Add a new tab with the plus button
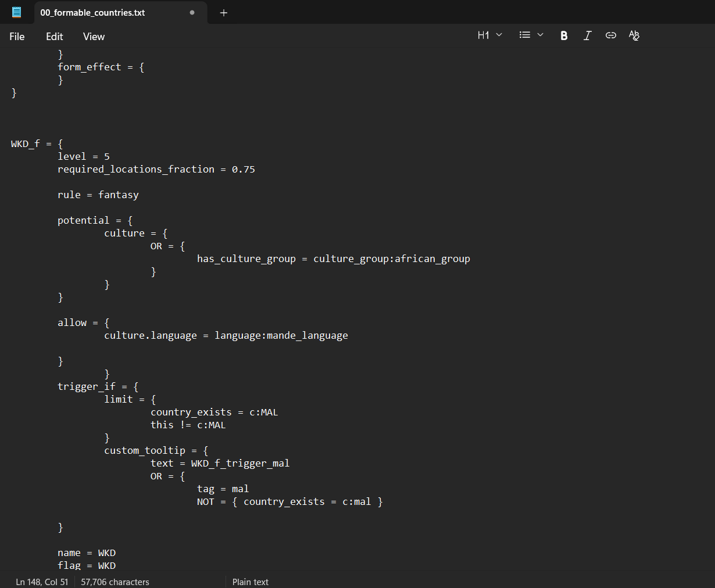This screenshot has height=588, width=715. click(224, 13)
